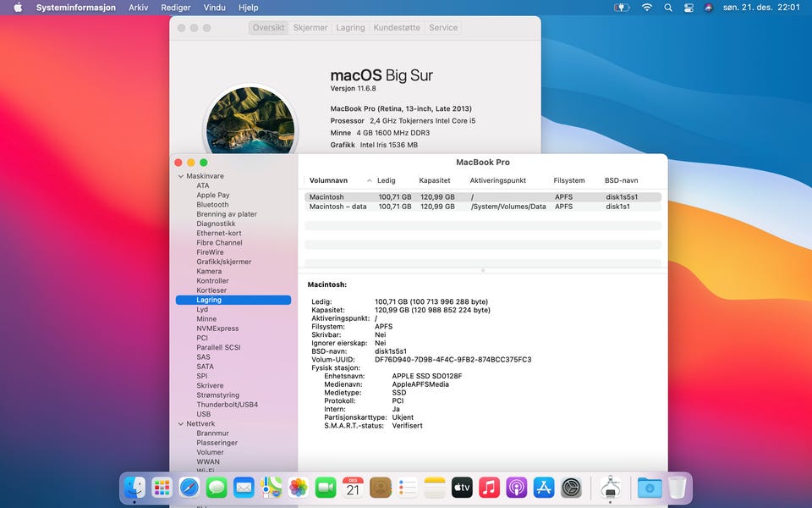Sort by the Volumnavn column header
The height and width of the screenshot is (508, 812).
(x=327, y=181)
